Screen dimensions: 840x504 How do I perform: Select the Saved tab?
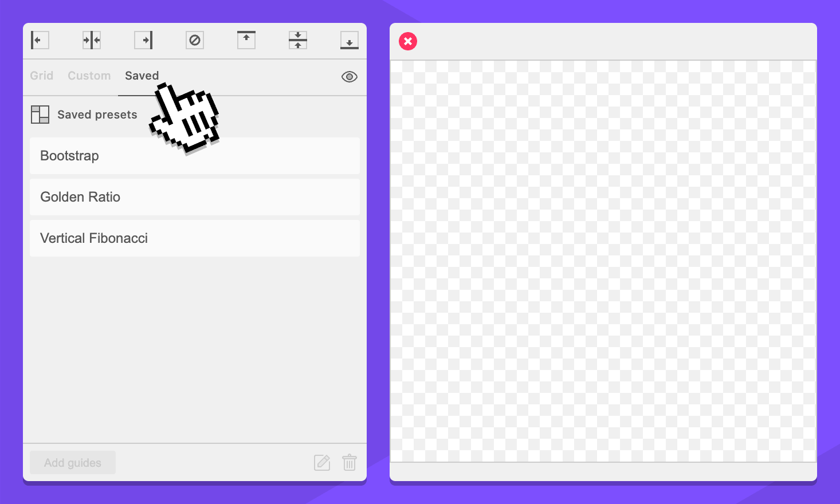click(x=141, y=76)
